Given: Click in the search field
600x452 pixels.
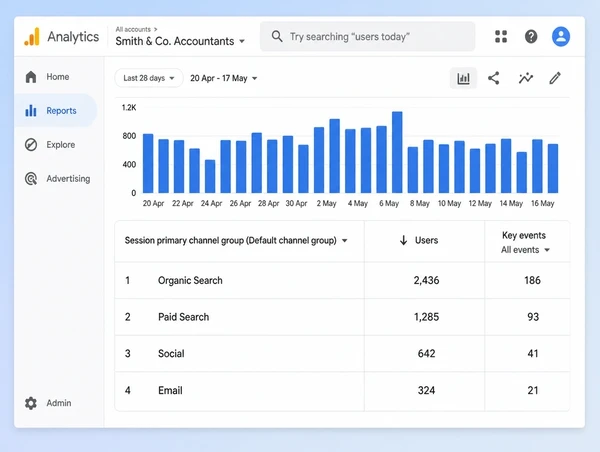Looking at the screenshot, I should click(367, 37).
